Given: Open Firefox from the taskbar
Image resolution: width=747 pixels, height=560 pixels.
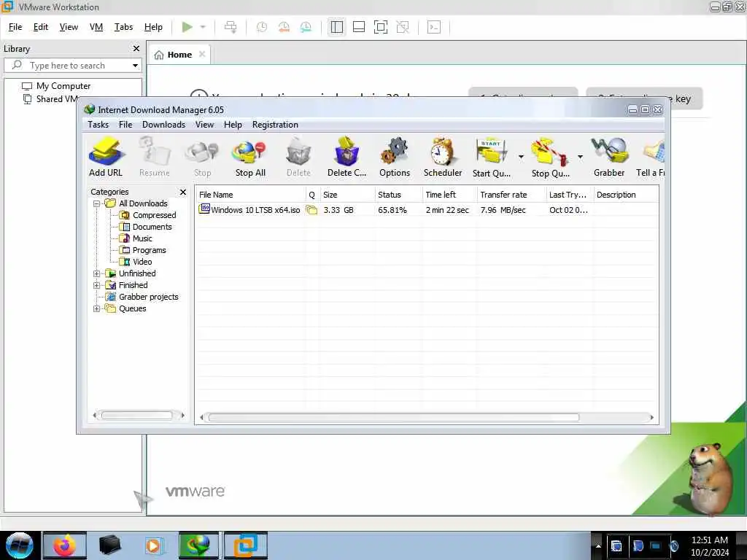Looking at the screenshot, I should [65, 545].
